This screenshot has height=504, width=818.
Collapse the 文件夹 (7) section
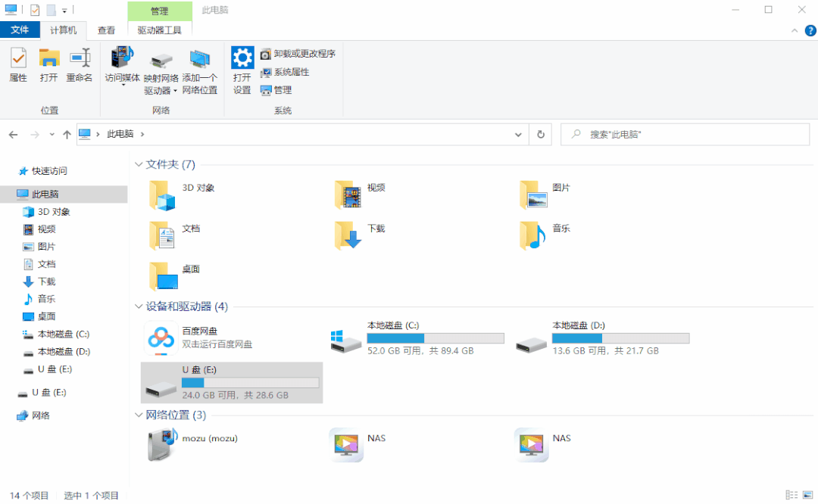[139, 164]
